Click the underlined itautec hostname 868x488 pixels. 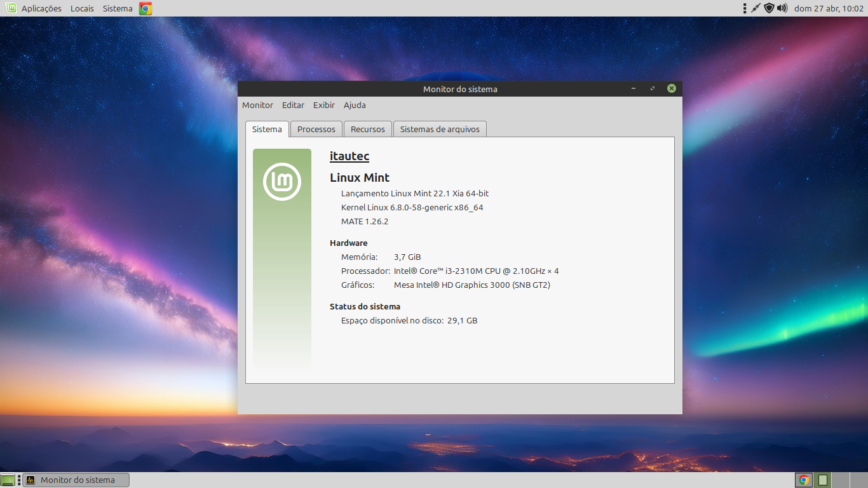pos(349,156)
